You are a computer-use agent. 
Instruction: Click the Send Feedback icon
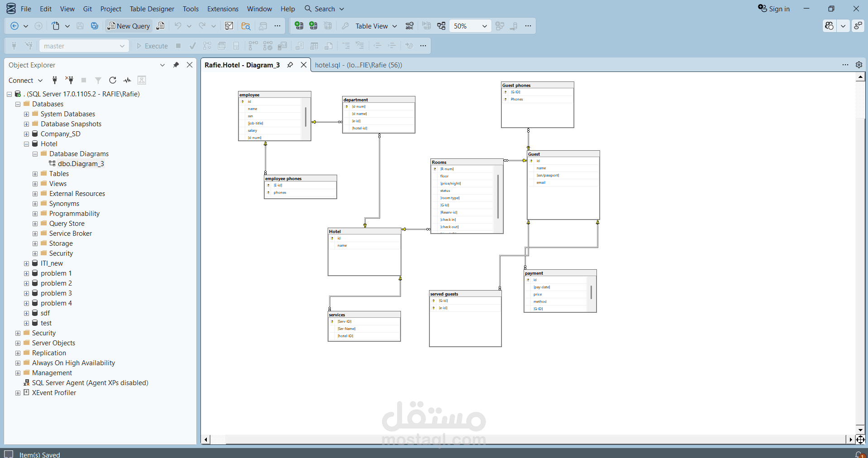[x=858, y=26]
